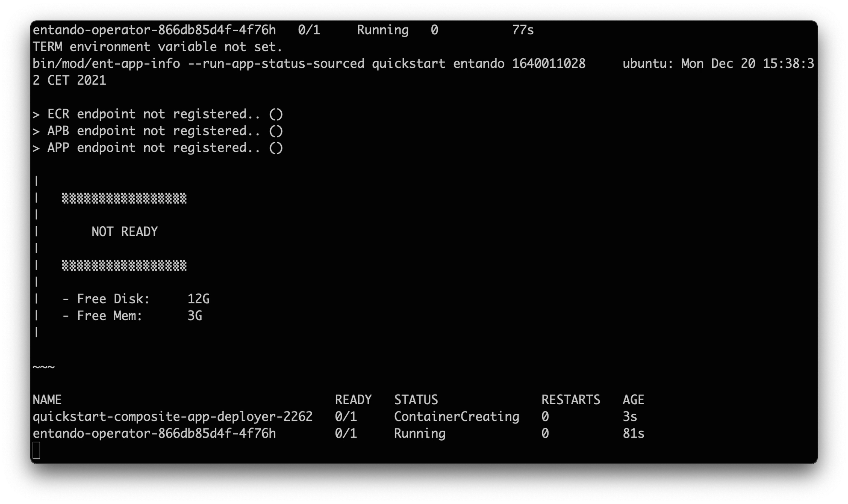Viewport: 848px width, 504px height.
Task: Click the '2 CET 2021' wrapped date text
Action: [x=69, y=81]
